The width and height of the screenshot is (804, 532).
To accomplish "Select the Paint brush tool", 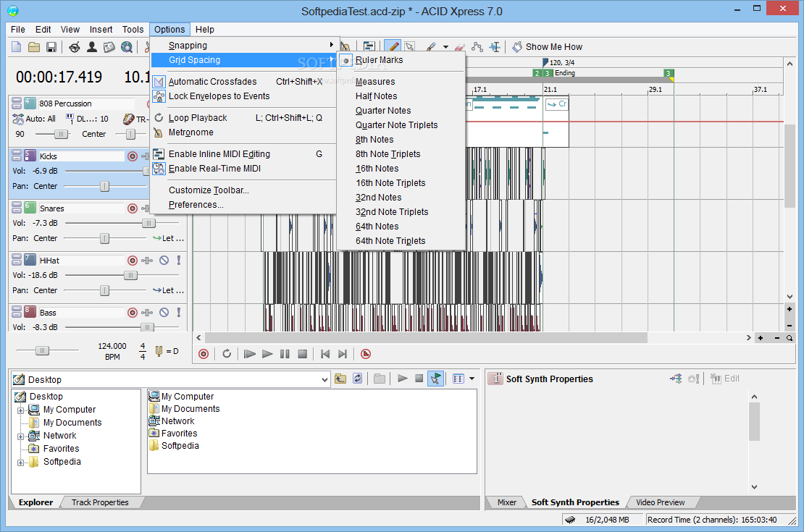I will (431, 46).
